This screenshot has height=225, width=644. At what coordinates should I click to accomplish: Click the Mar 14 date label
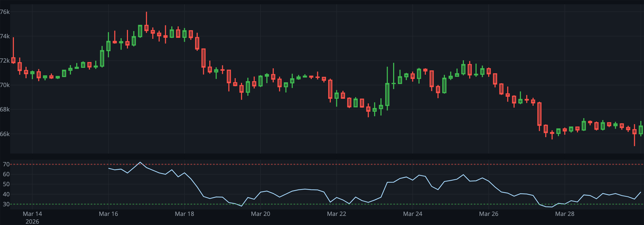pos(32,214)
